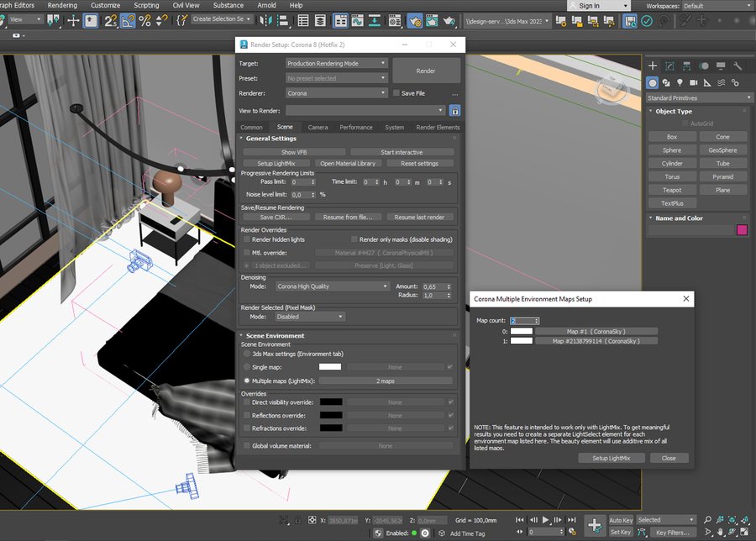Select the Cameras category icon
Screen dimensions: 756x541
(694, 82)
